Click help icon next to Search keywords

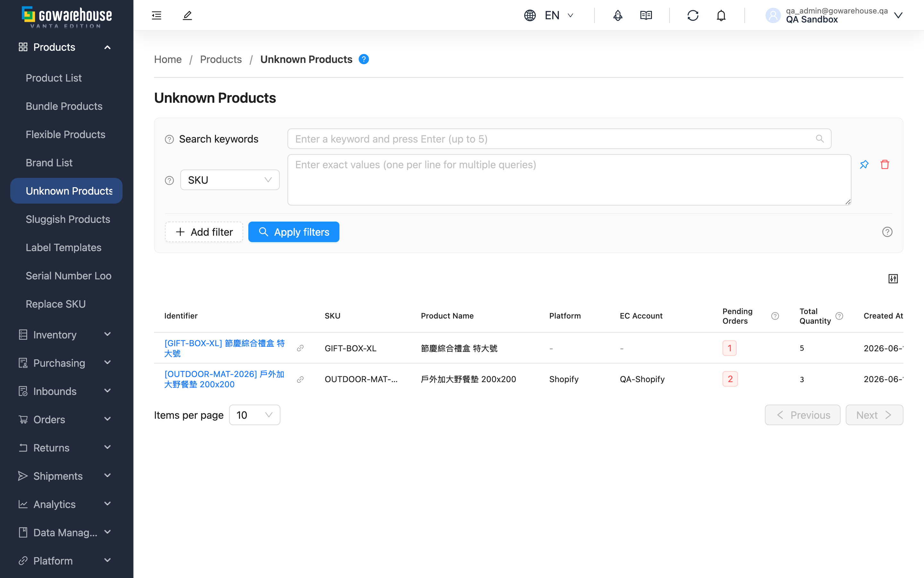[x=169, y=139]
